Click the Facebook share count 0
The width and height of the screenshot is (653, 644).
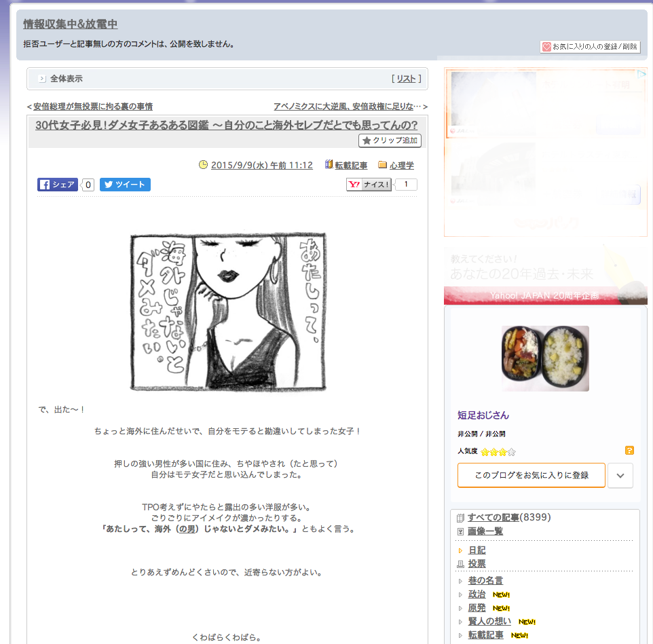pos(88,185)
